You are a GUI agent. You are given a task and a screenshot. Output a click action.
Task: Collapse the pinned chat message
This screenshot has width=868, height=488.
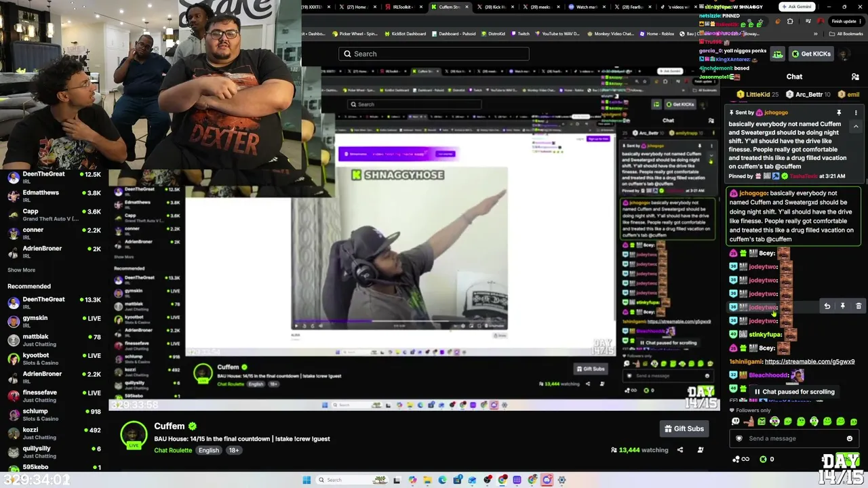coord(855,127)
